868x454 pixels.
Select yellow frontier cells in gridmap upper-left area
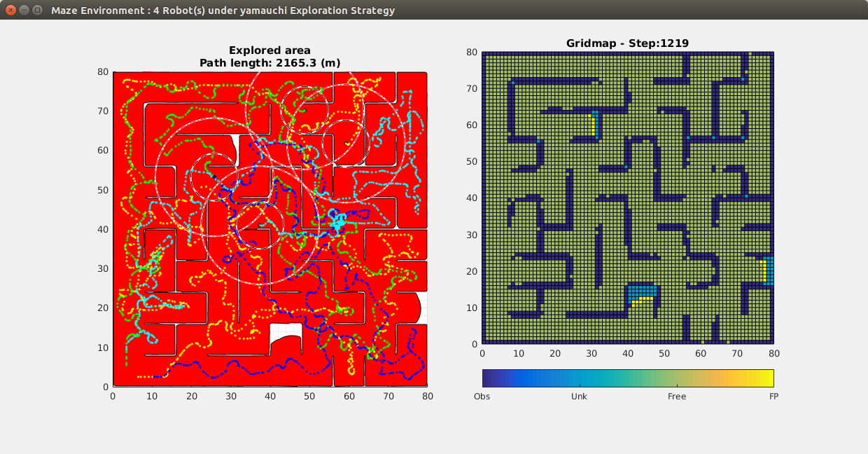pyautogui.click(x=594, y=126)
